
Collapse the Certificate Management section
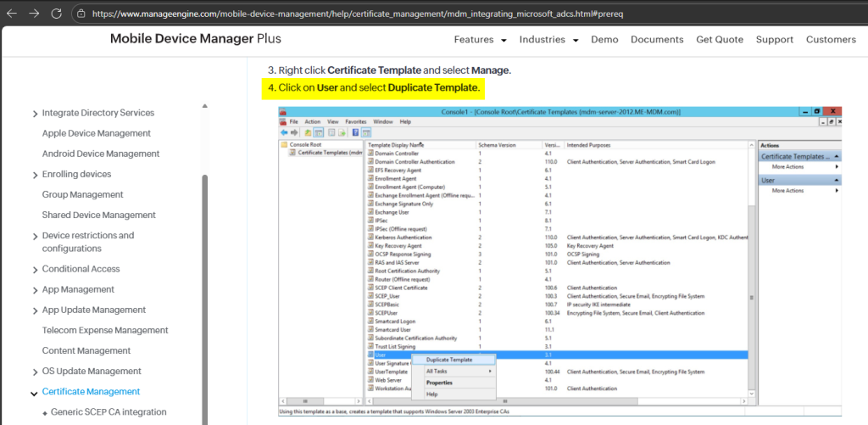pyautogui.click(x=35, y=393)
